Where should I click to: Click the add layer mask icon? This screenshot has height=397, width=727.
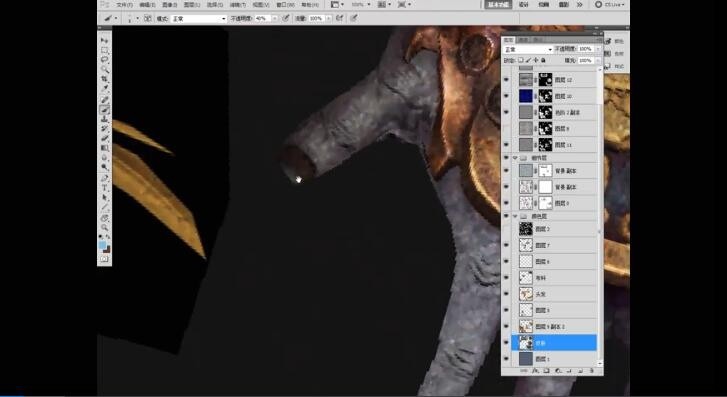click(x=546, y=371)
